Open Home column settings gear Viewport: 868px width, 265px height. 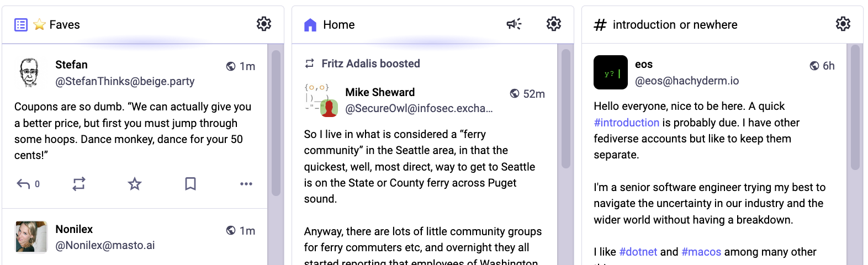[553, 24]
